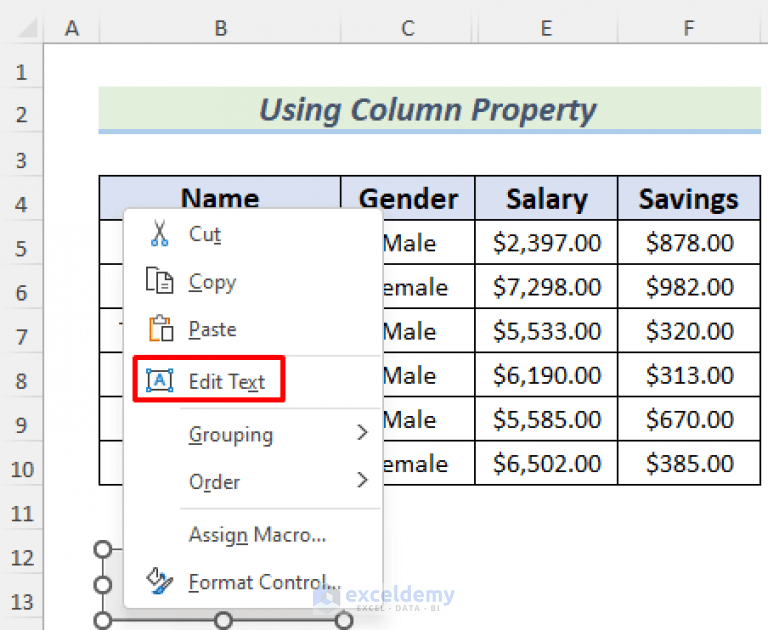The image size is (768, 630).
Task: Click the $5,533.00 salary cell
Action: click(546, 331)
